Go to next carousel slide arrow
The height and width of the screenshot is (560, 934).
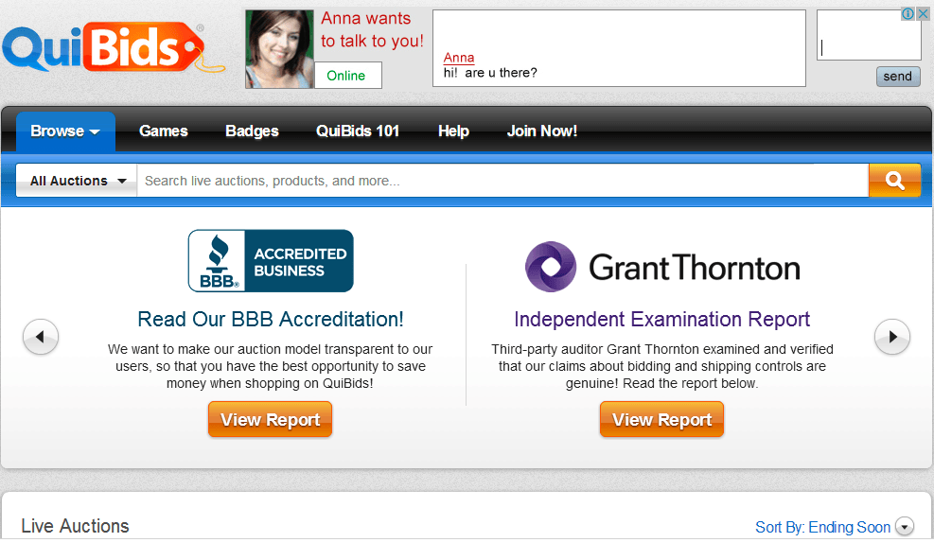(x=892, y=337)
